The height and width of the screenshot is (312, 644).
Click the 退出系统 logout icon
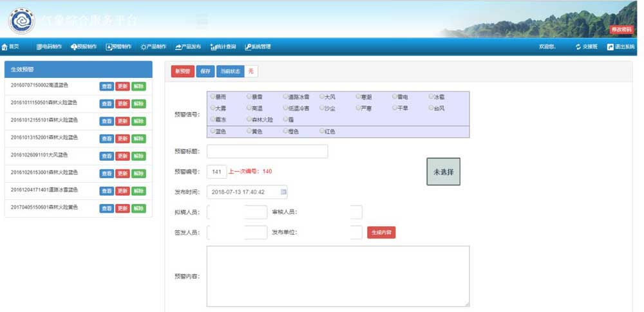(610, 47)
